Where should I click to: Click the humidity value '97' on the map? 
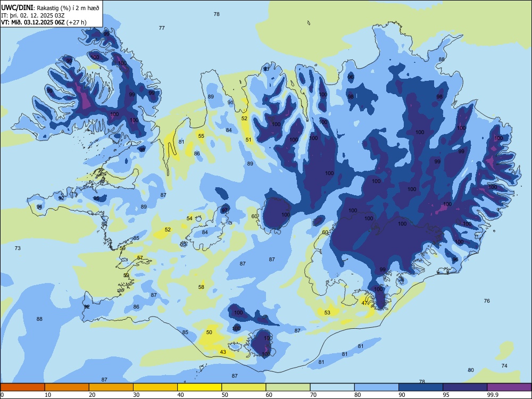pyautogui.click(x=225, y=210)
